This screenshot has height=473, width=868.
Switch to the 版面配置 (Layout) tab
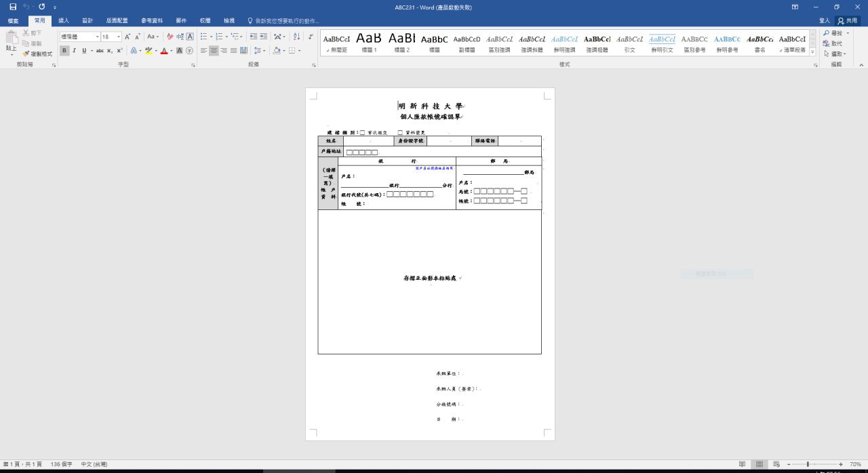click(117, 21)
